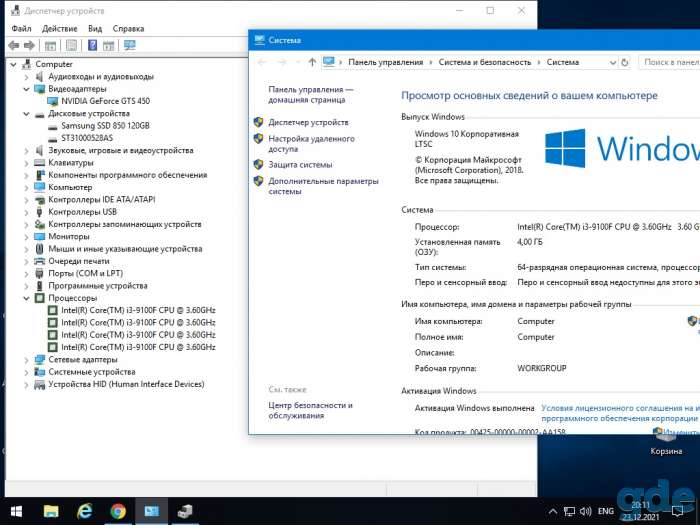Viewport: 700px width, 525px height.
Task: Open Панель управления домашняя страница link
Action: click(311, 95)
